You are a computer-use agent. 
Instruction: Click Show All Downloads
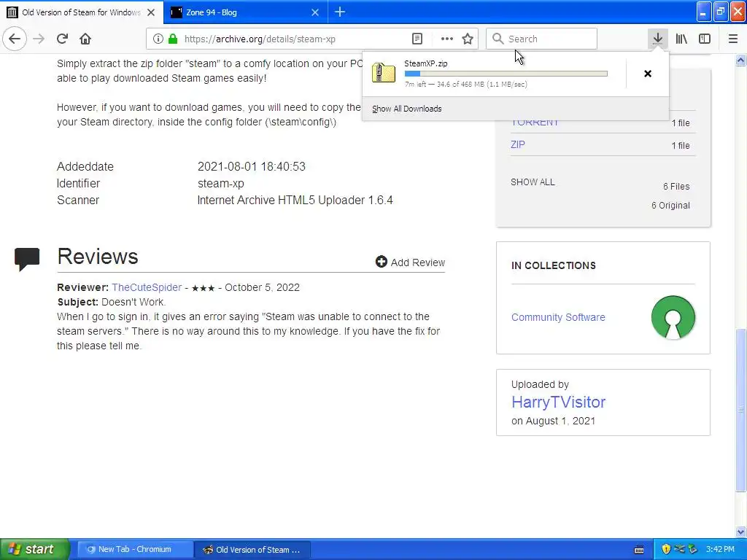click(x=407, y=109)
